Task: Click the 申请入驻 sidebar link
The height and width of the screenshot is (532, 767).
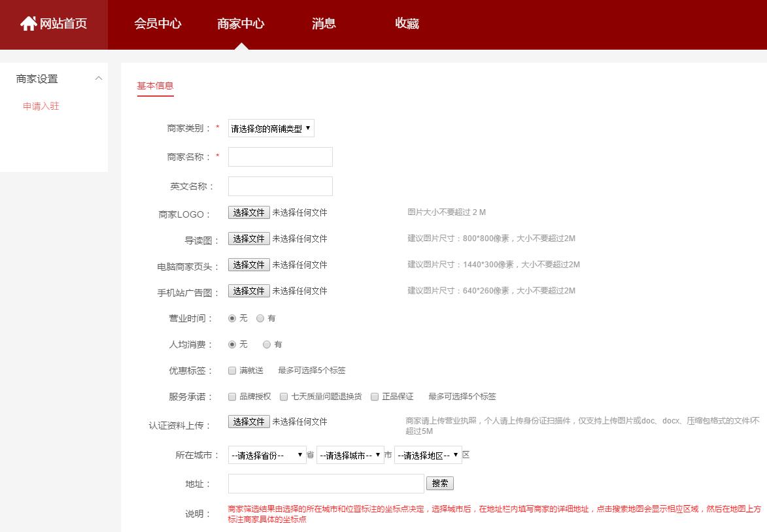Action: [41, 106]
